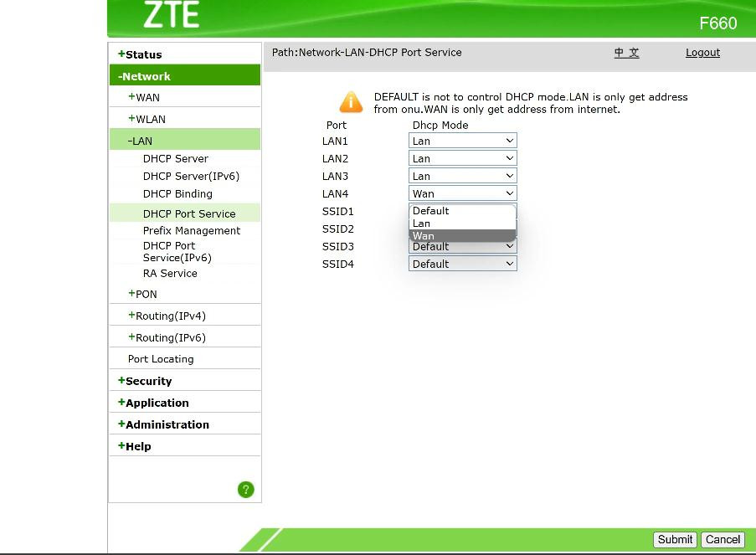756x555 pixels.
Task: Click the LAN4 port label
Action: (335, 194)
